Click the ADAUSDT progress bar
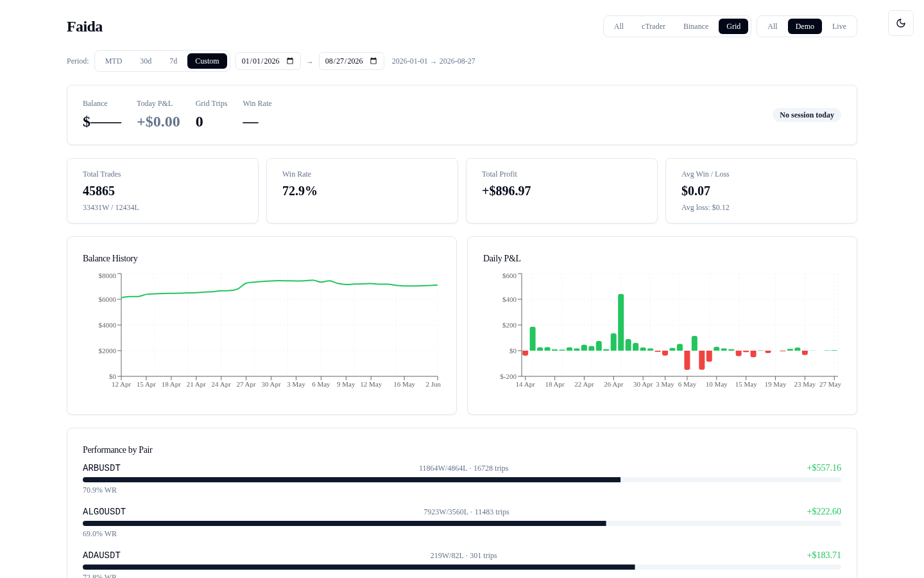The image size is (924, 578). tap(462, 567)
